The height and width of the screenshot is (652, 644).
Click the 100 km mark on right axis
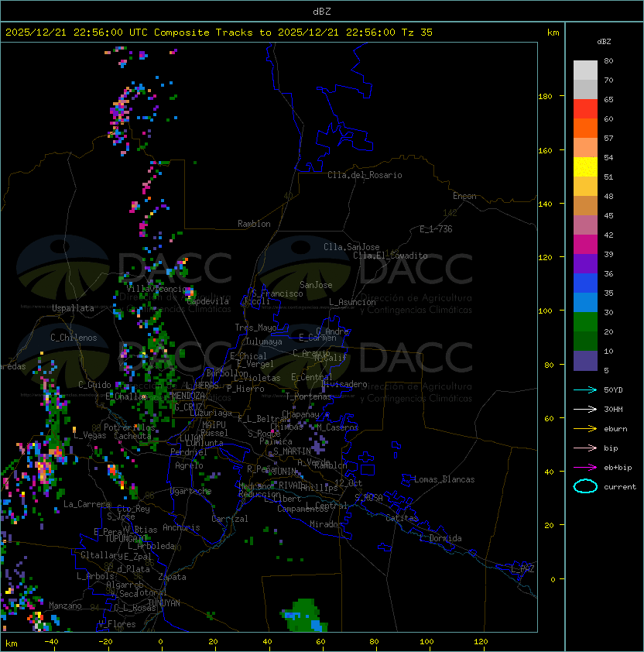545,311
